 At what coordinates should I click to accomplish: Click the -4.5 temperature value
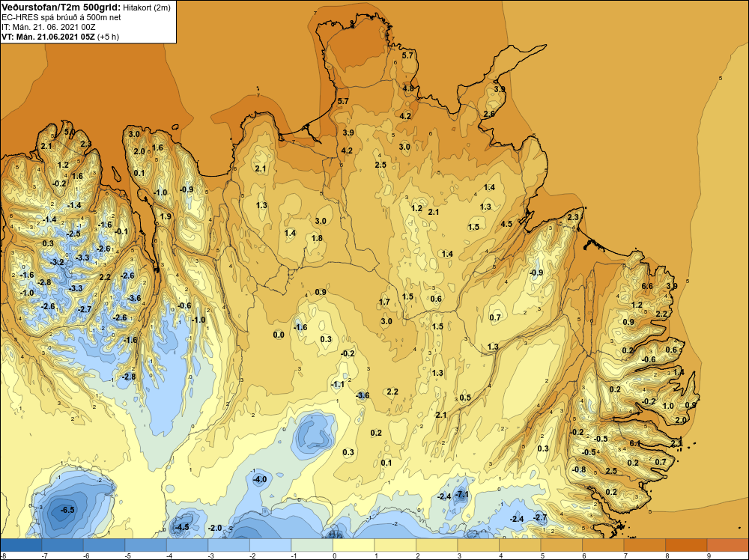[x=181, y=527]
